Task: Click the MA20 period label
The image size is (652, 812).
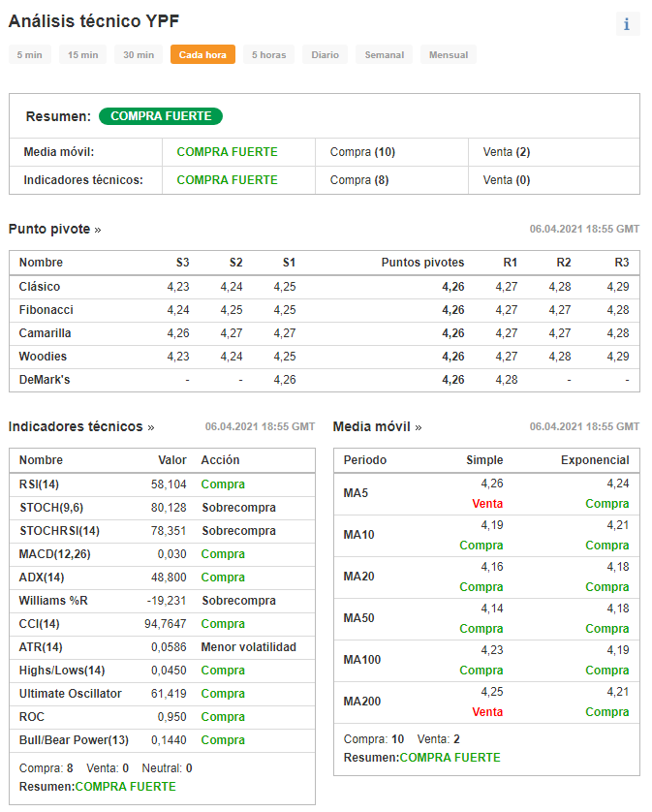Action: pyautogui.click(x=358, y=577)
